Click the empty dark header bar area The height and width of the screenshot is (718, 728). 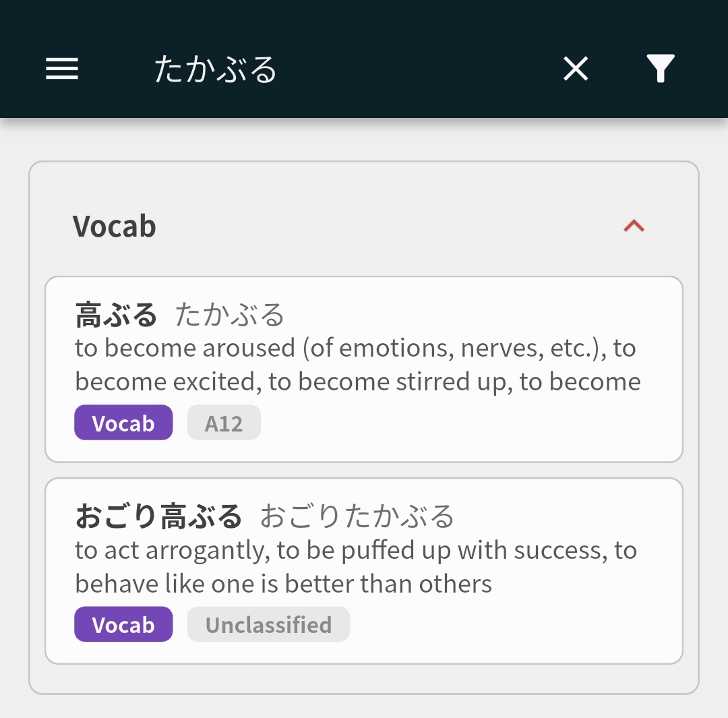point(418,69)
